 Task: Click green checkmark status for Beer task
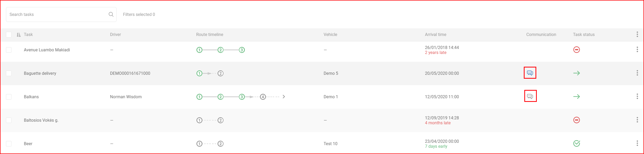point(577,143)
